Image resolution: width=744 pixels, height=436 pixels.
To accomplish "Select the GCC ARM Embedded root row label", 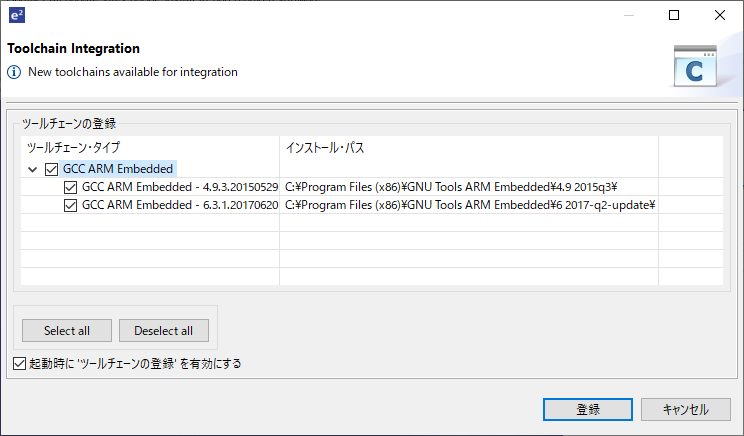I will click(118, 169).
